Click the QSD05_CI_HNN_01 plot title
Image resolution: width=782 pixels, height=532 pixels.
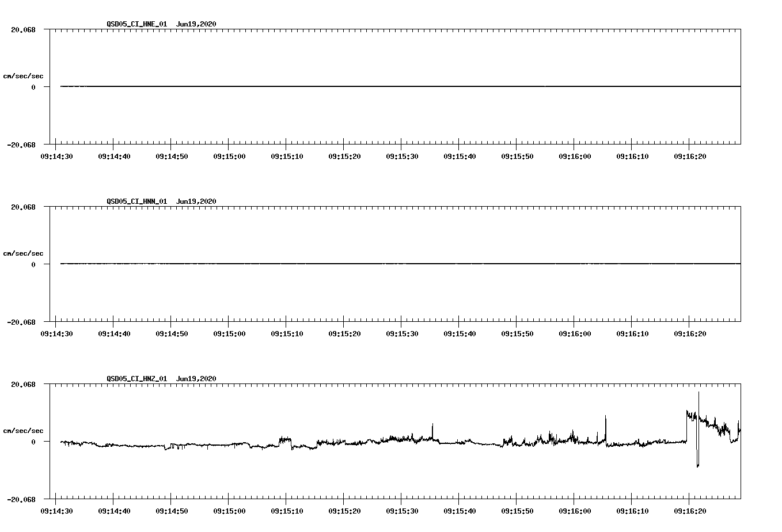pos(161,202)
